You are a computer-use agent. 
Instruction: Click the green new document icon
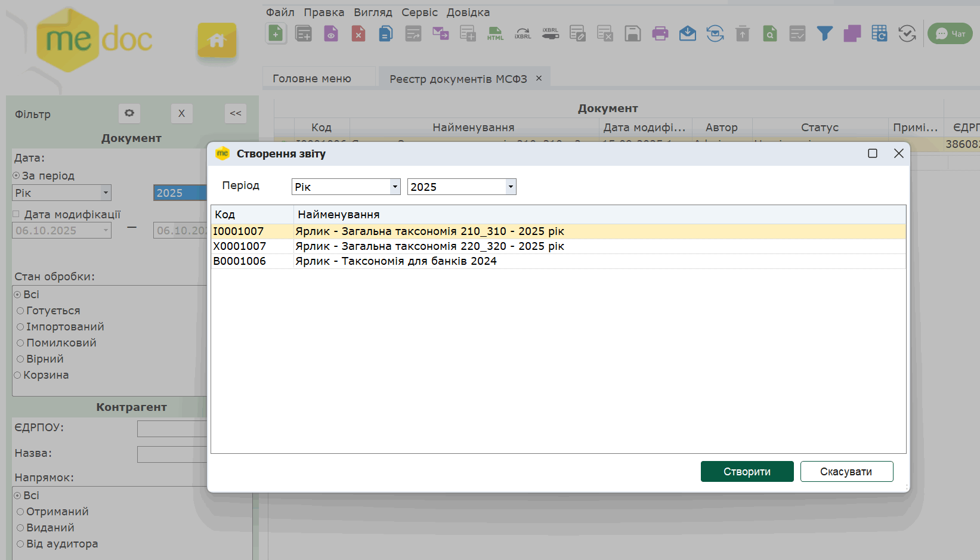pyautogui.click(x=276, y=34)
